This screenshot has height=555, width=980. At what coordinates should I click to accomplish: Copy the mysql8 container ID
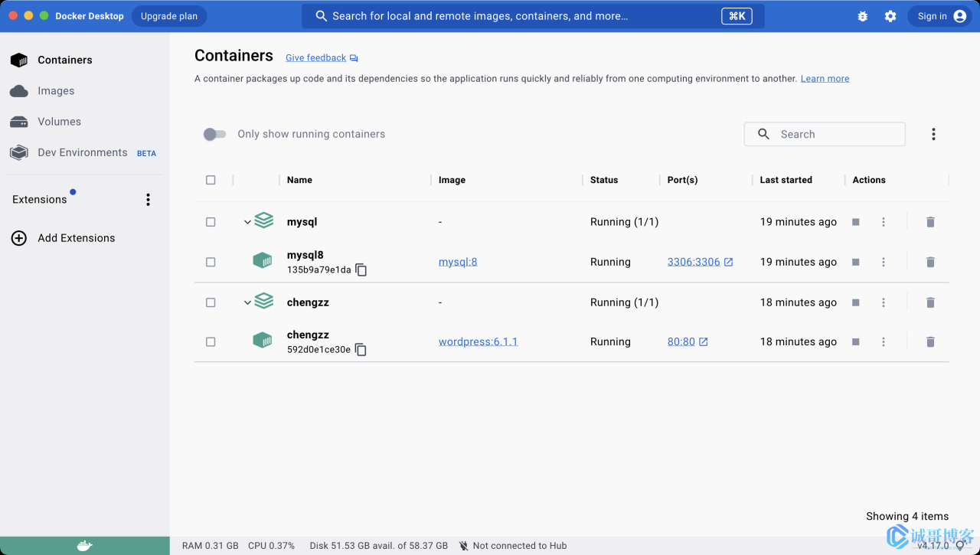coord(361,270)
